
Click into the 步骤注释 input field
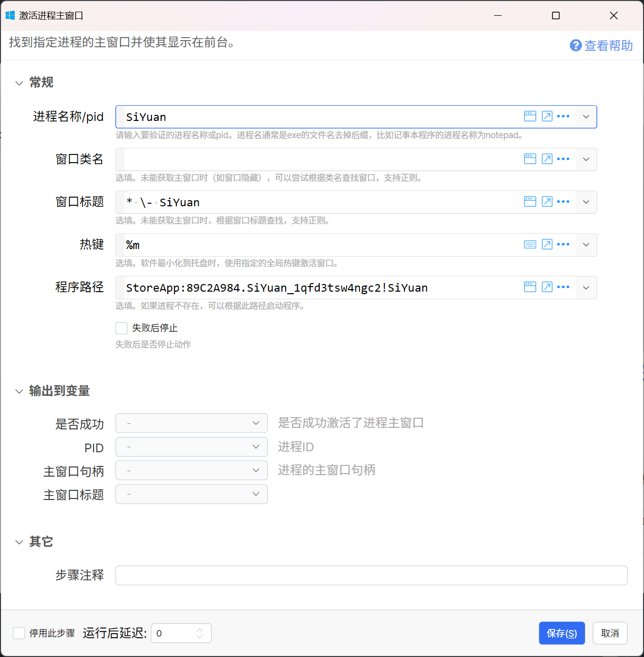372,575
